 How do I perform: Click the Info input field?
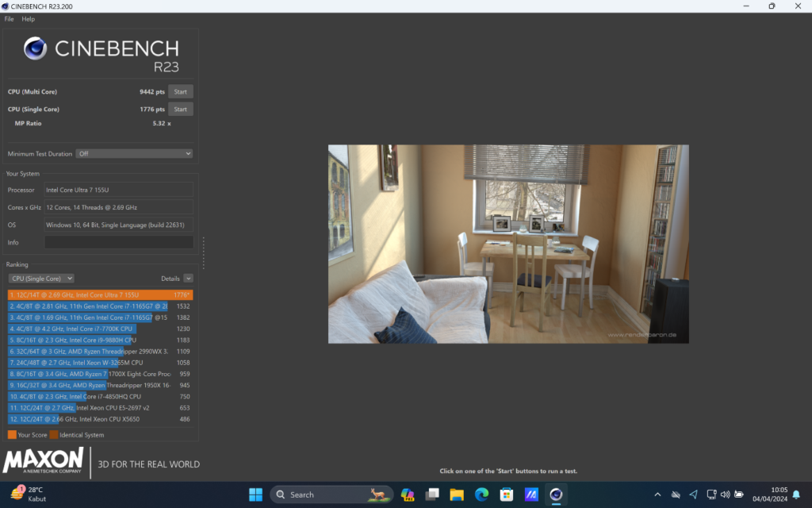pos(118,242)
